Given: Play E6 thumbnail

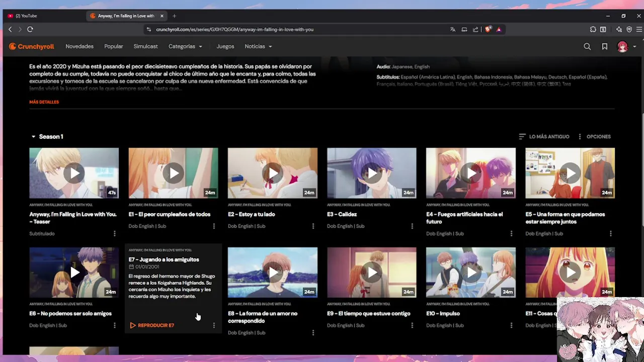Looking at the screenshot, I should [x=74, y=272].
